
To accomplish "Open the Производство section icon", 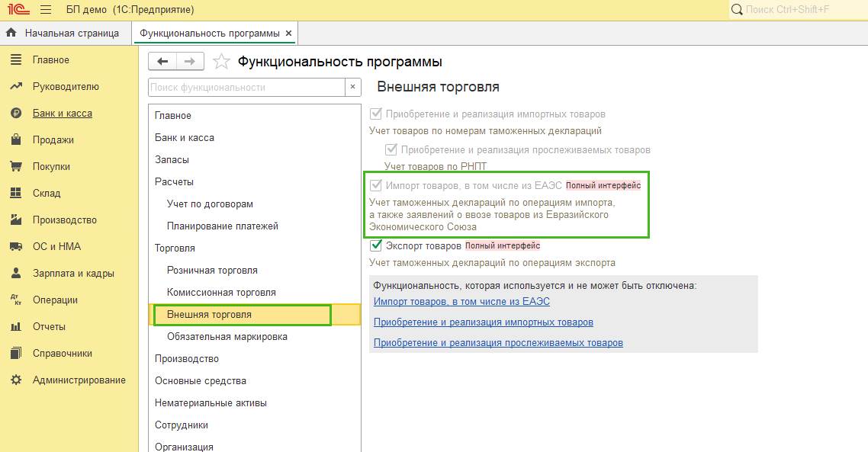I will [17, 220].
